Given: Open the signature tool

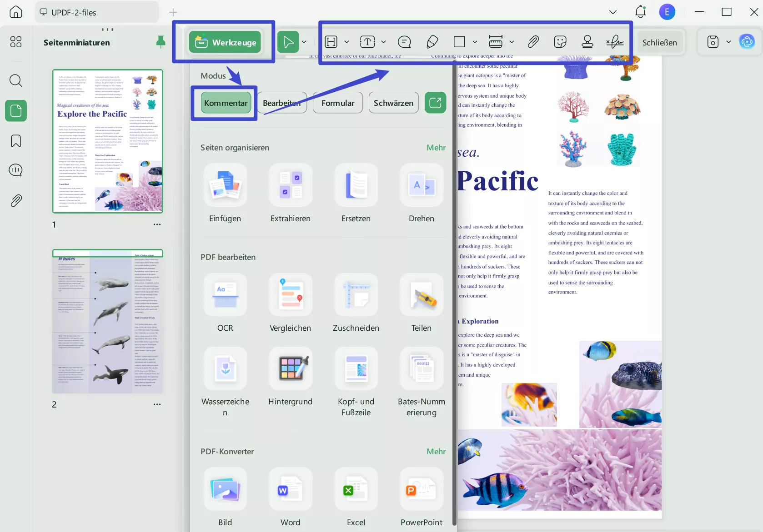Looking at the screenshot, I should (615, 42).
